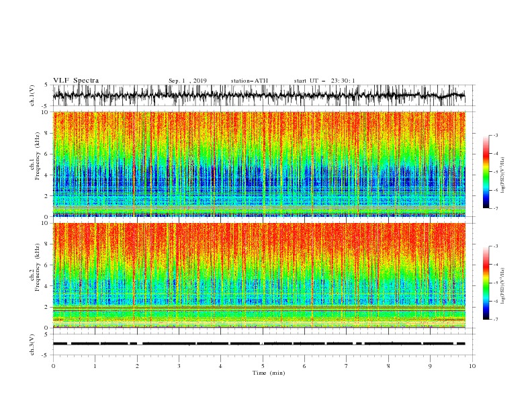Click the ch.2 "Frequency (kHz)" axis label
This screenshot has height=411, width=532.
(37, 267)
